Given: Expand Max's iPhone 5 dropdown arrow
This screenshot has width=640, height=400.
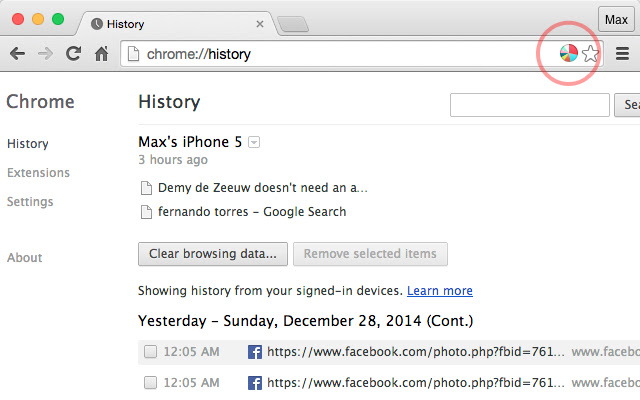Looking at the screenshot, I should click(x=254, y=143).
